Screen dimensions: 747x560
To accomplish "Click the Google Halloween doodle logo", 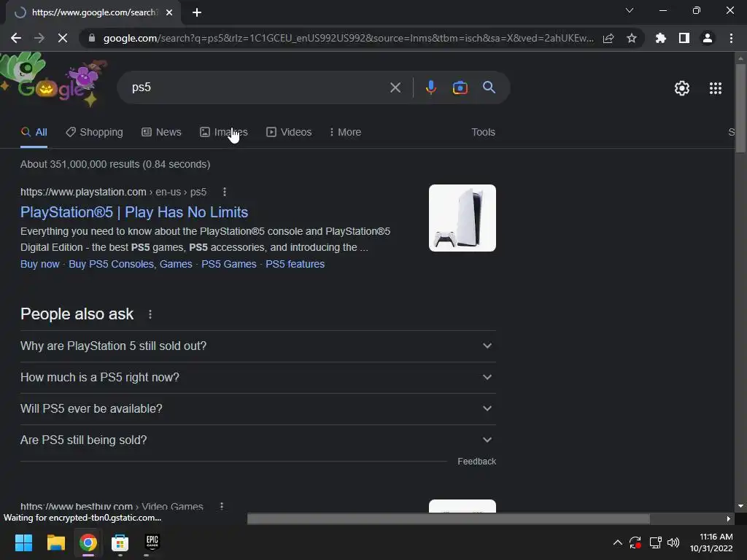I will [x=55, y=80].
